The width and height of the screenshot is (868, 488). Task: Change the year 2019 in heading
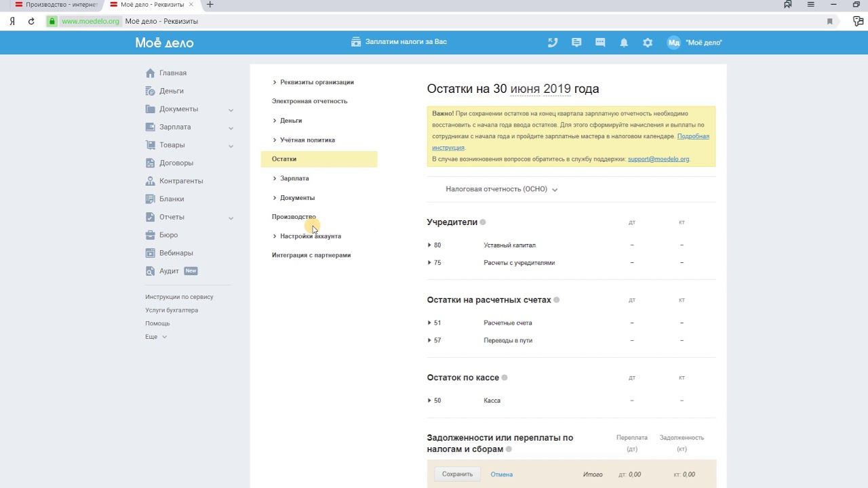(557, 89)
